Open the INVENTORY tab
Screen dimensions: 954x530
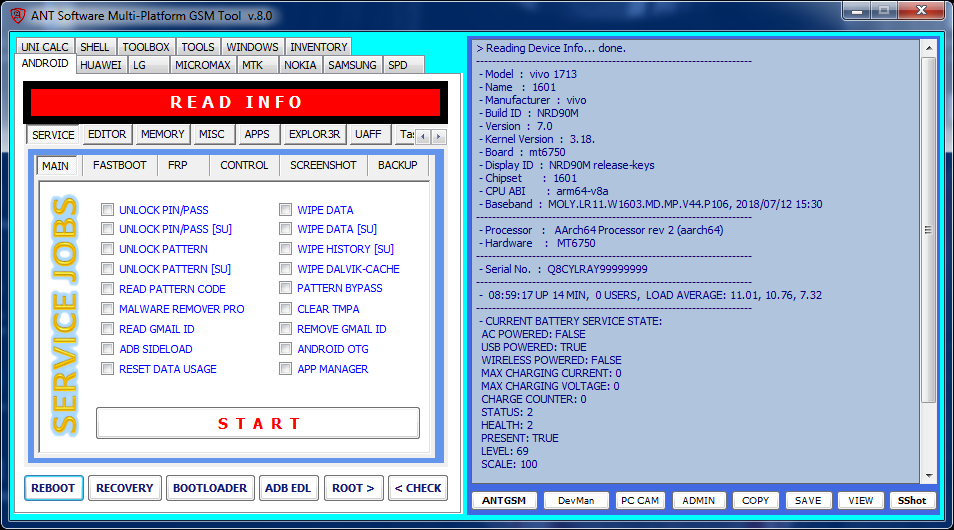[319, 47]
